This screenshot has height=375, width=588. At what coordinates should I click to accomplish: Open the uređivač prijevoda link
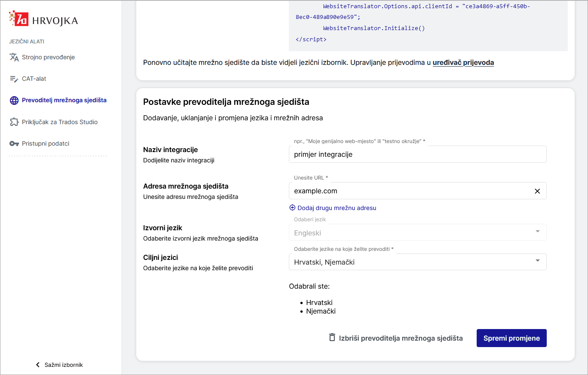pyautogui.click(x=463, y=62)
